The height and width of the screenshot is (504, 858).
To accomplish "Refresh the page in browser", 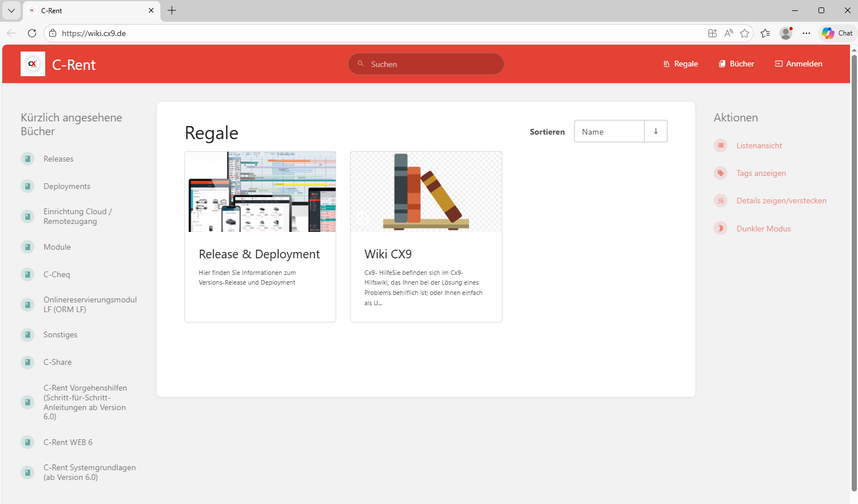I will pos(32,33).
